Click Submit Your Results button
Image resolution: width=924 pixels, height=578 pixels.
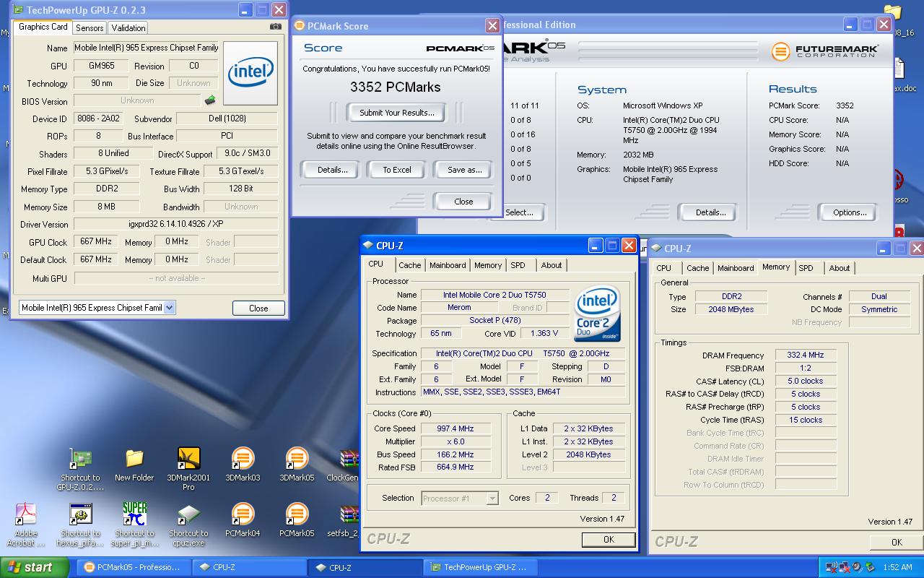(397, 113)
